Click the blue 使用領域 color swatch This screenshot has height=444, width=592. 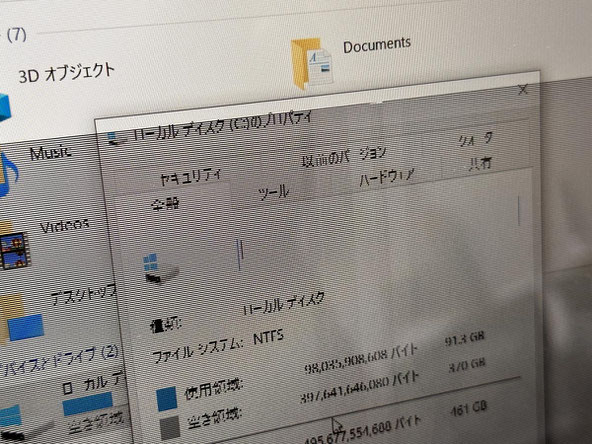166,399
